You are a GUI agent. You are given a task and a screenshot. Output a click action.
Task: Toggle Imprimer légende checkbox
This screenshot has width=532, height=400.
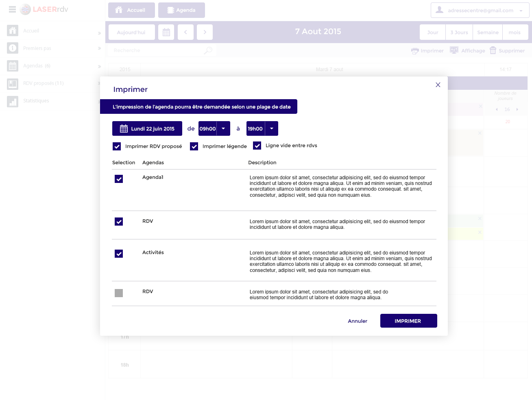pyautogui.click(x=194, y=146)
